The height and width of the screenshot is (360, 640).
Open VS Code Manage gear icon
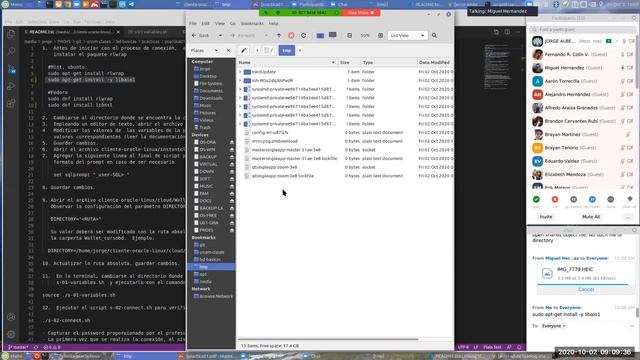pyautogui.click(x=11, y=334)
